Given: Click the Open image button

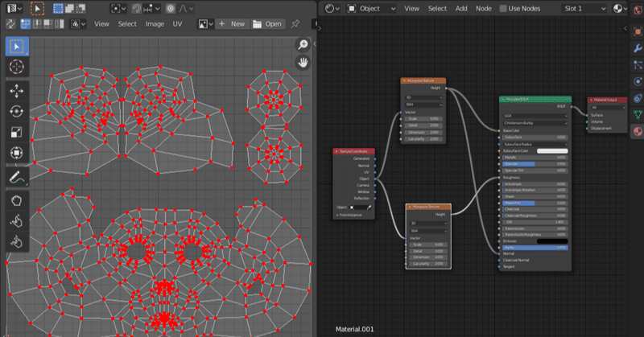Looking at the screenshot, I should click(x=267, y=24).
